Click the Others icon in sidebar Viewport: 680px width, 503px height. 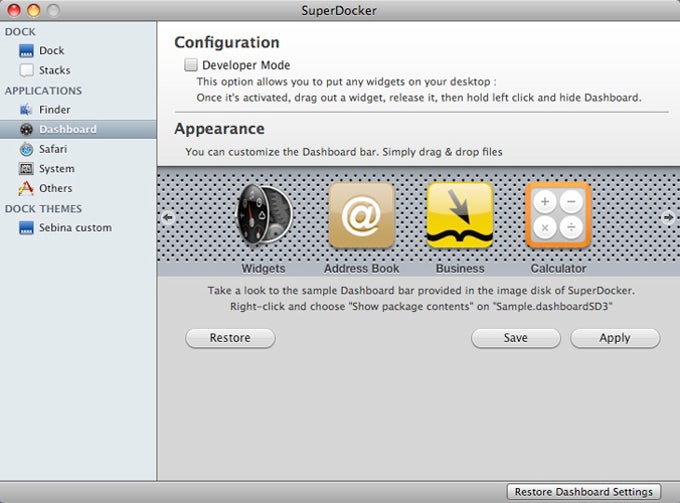[26, 188]
